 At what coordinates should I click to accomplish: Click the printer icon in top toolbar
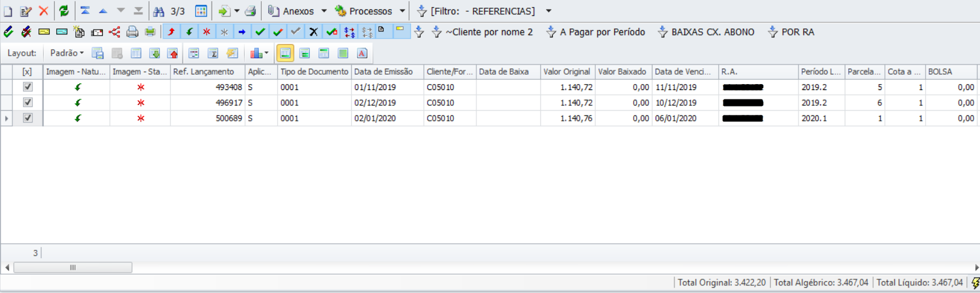251,11
